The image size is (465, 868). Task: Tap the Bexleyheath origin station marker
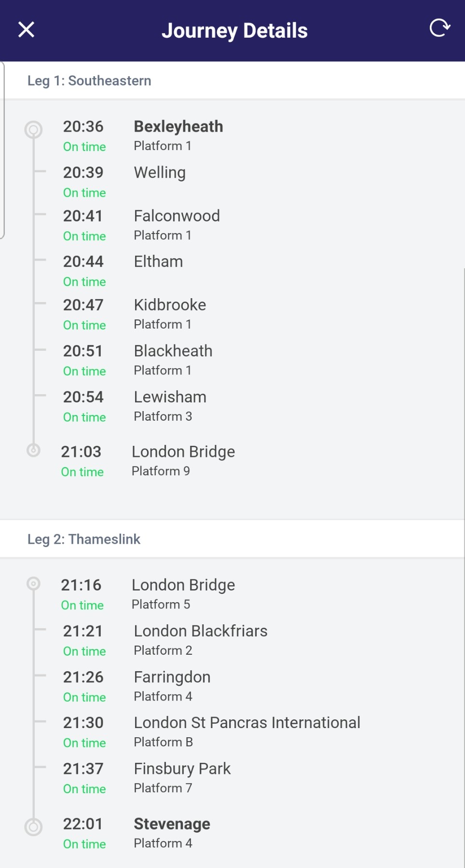coord(34,130)
